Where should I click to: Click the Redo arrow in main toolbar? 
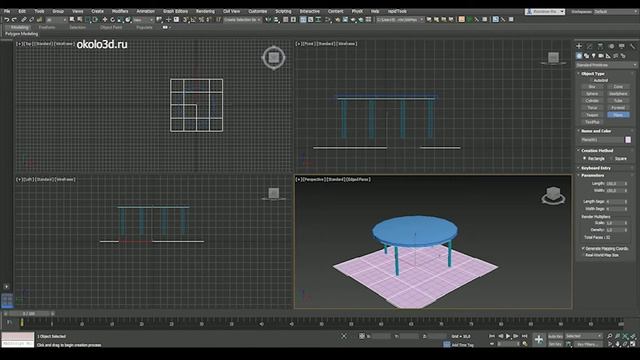pos(14,20)
